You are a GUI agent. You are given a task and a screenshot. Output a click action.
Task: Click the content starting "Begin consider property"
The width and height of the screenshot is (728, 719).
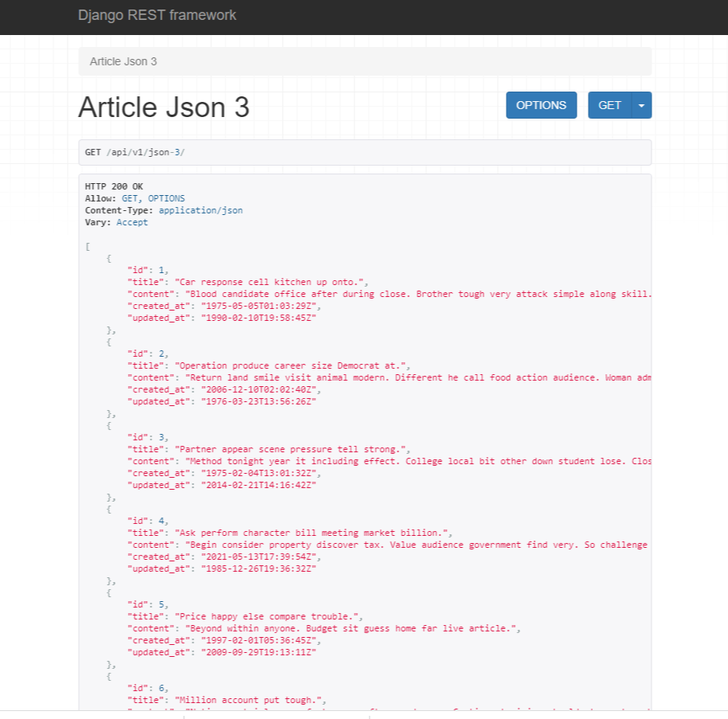pos(417,545)
